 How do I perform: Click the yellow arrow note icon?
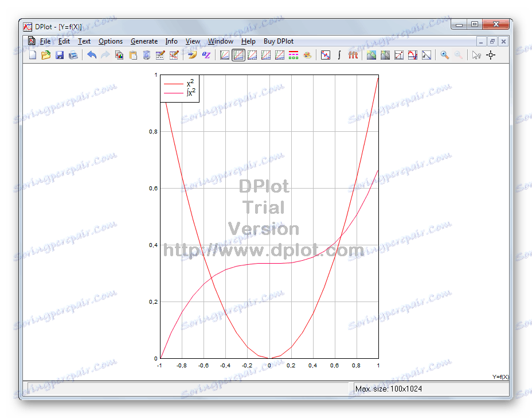pyautogui.click(x=192, y=55)
